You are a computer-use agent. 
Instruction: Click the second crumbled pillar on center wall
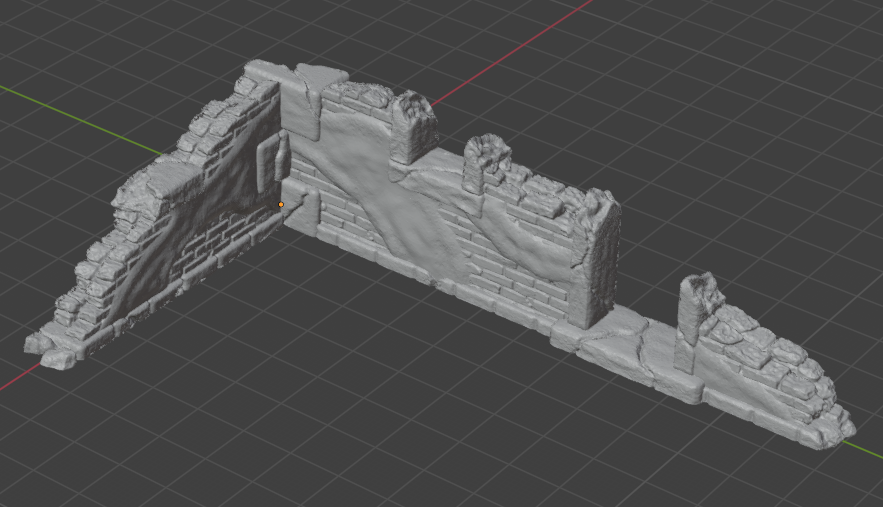pyautogui.click(x=486, y=160)
